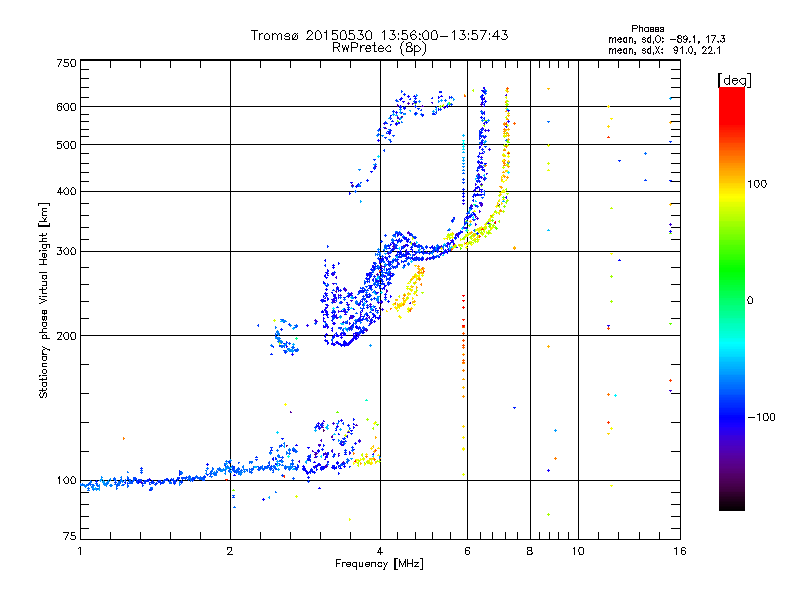Click the y-axis tick label '300'
800x600 pixels.
(66, 251)
